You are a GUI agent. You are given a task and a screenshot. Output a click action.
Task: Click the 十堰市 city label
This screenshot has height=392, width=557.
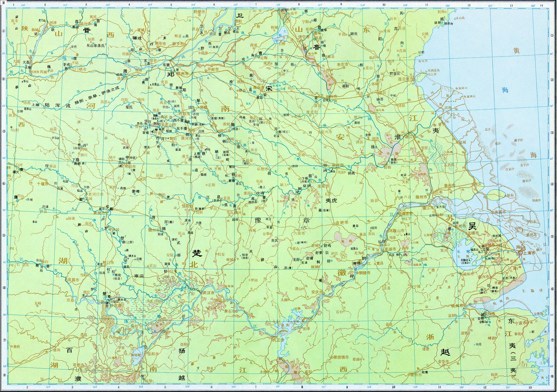point(43,184)
